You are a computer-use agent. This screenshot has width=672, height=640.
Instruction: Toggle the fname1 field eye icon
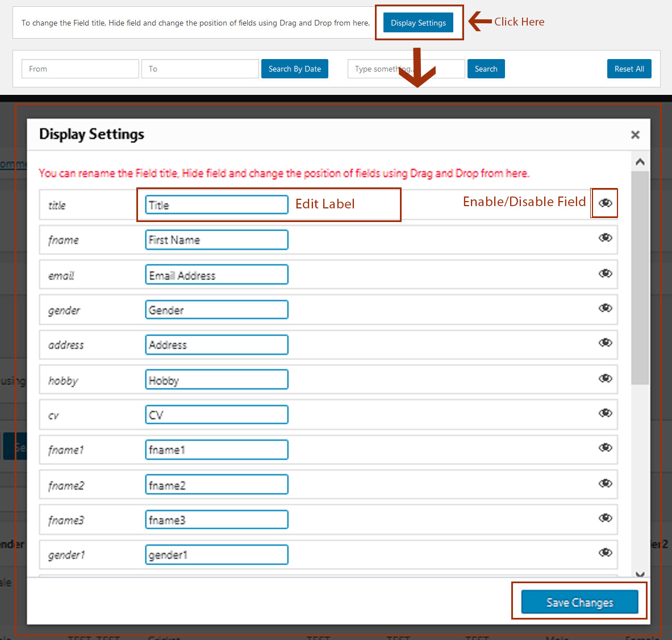click(605, 447)
